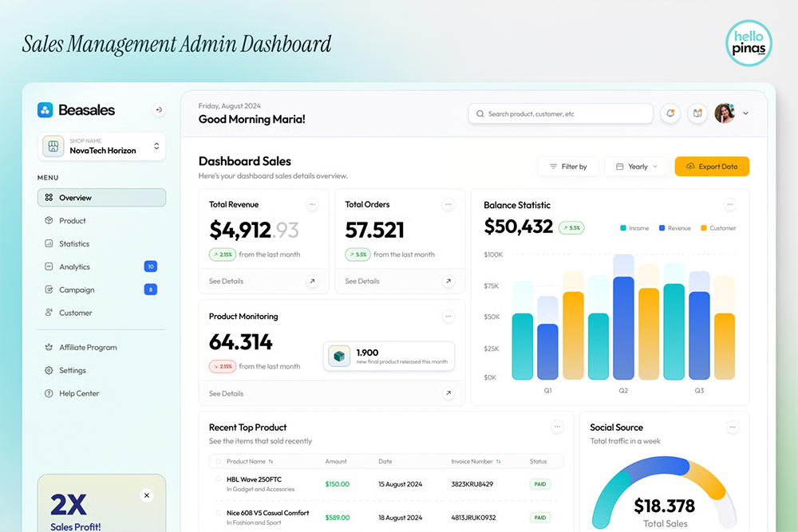Open the gift box icon in header
This screenshot has width=798, height=532.
click(697, 113)
